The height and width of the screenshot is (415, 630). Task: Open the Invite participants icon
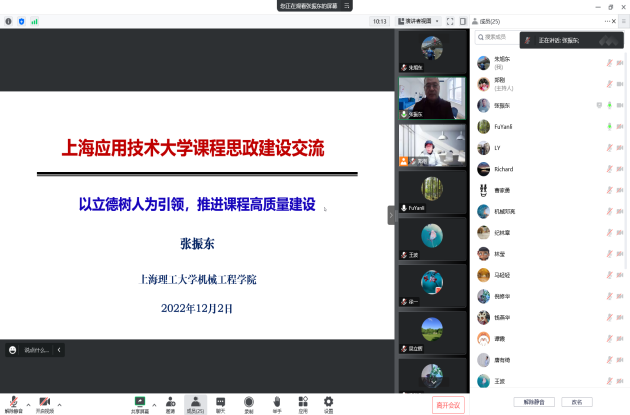170,404
